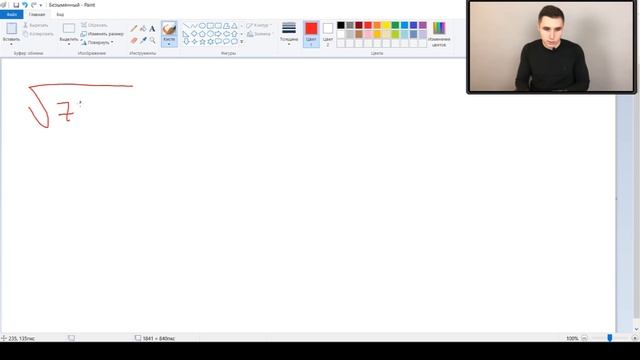Open the File (Файл) menu

click(x=11, y=15)
